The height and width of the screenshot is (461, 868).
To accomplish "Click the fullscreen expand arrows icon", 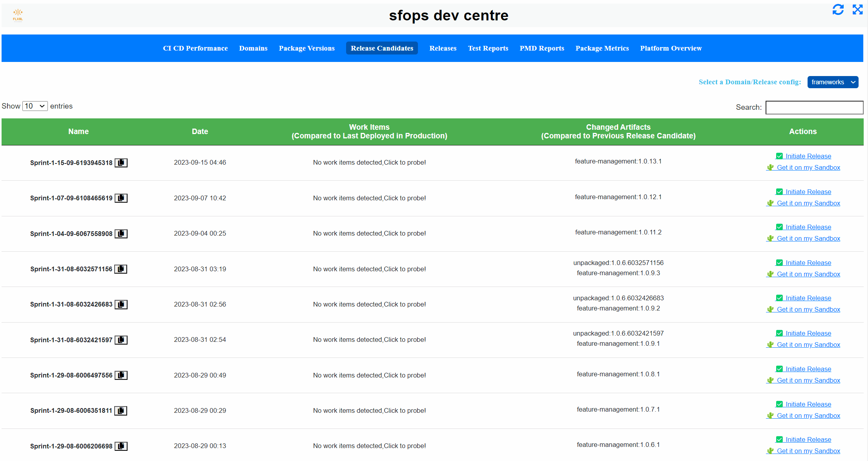I will pyautogui.click(x=857, y=10).
